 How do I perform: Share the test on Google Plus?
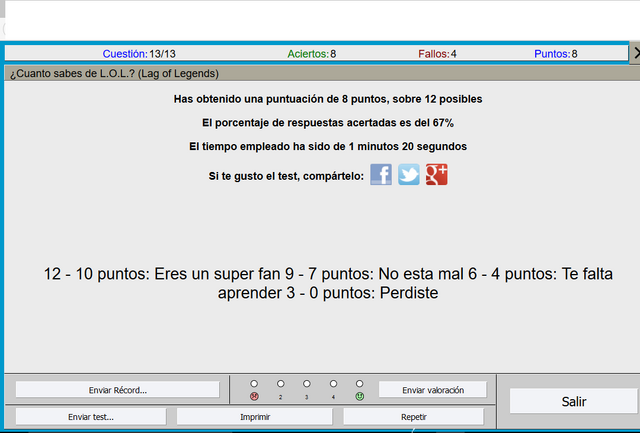pyautogui.click(x=436, y=175)
